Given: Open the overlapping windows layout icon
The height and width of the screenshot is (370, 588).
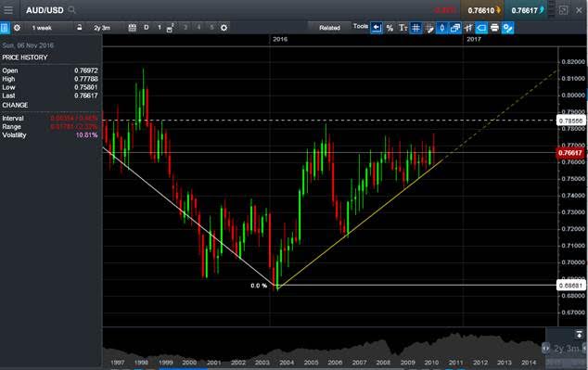Looking at the screenshot, I should tap(455, 28).
